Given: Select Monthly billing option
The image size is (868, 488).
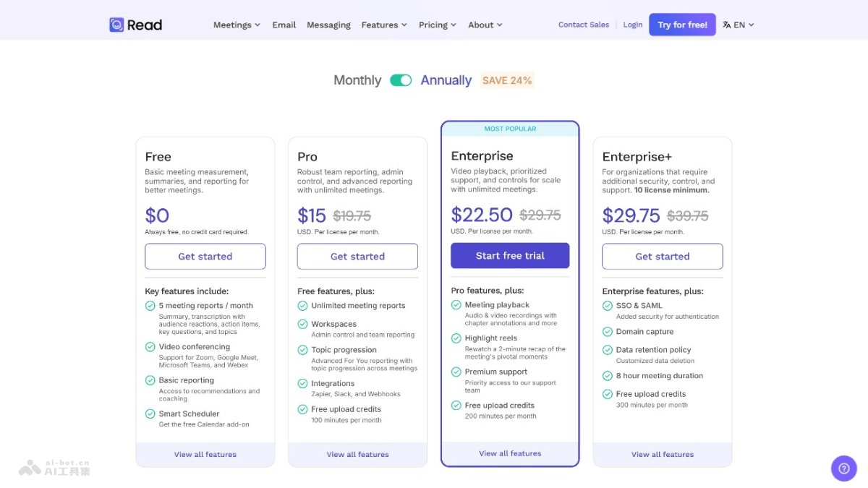Looking at the screenshot, I should pyautogui.click(x=357, y=80).
